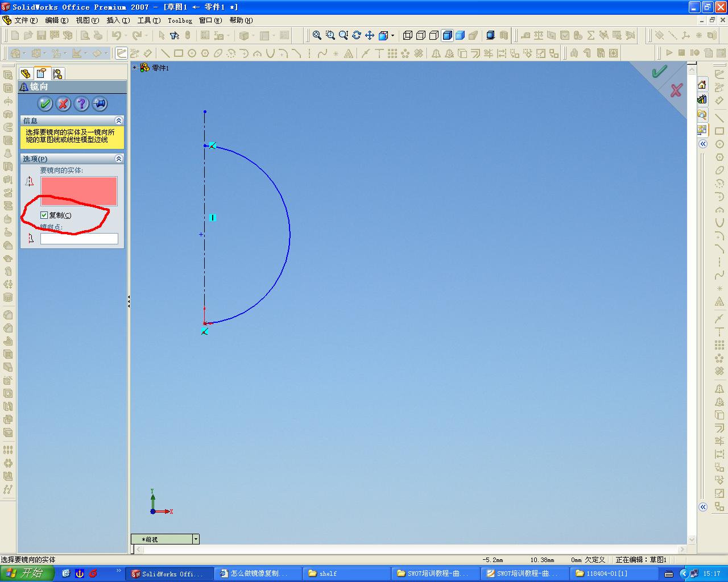Switch to Wireframe display style

click(x=408, y=35)
